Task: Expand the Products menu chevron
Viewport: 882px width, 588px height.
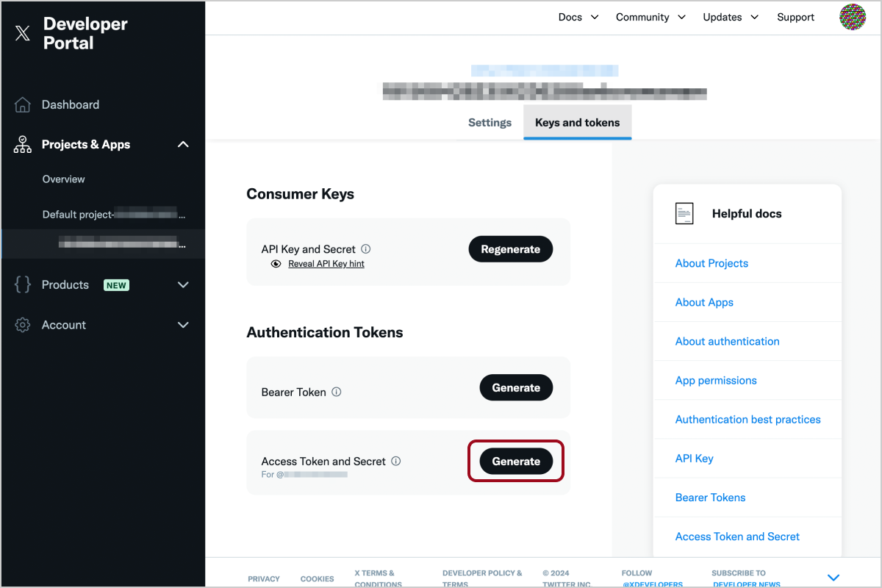Action: point(183,285)
